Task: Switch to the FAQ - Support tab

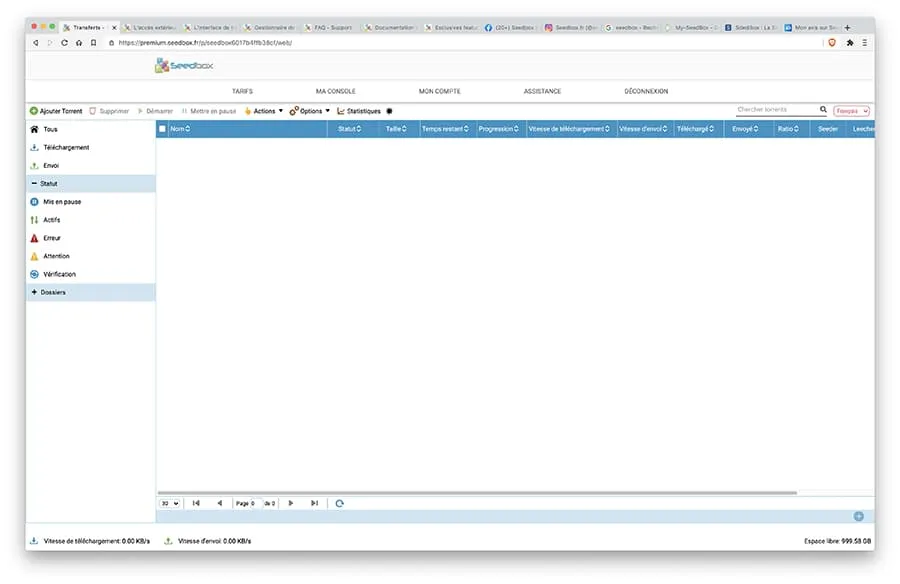Action: point(328,28)
